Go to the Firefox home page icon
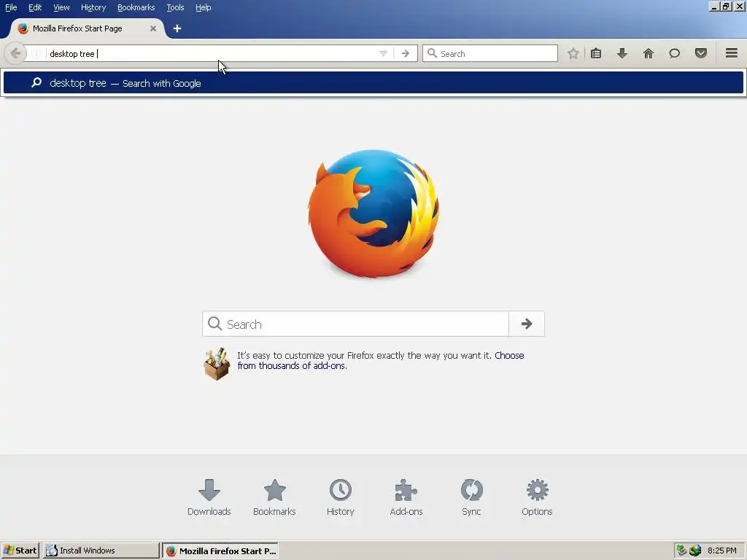Image resolution: width=747 pixels, height=560 pixels. click(x=648, y=53)
